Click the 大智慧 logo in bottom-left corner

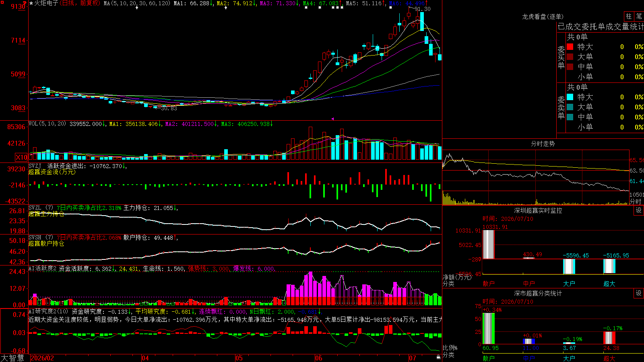(12, 358)
